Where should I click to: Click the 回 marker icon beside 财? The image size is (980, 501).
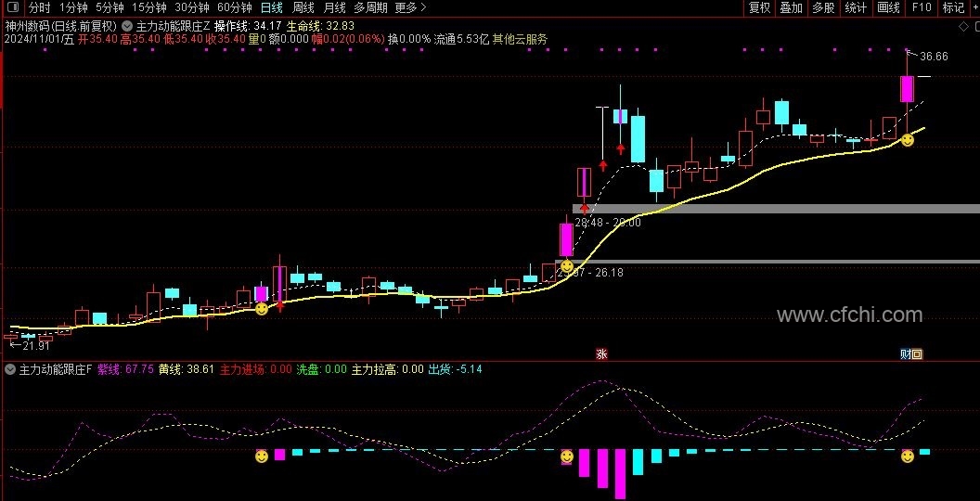pos(917,354)
